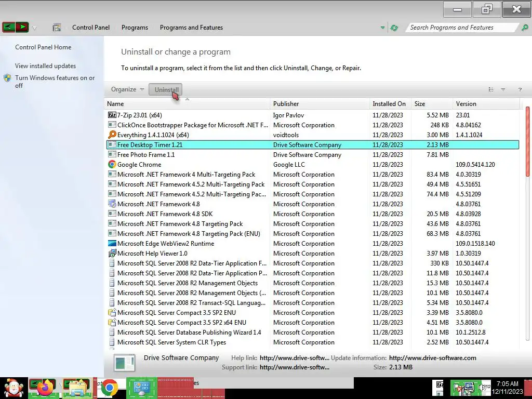
Task: Click the Support link URL in details pane
Action: 294,367
